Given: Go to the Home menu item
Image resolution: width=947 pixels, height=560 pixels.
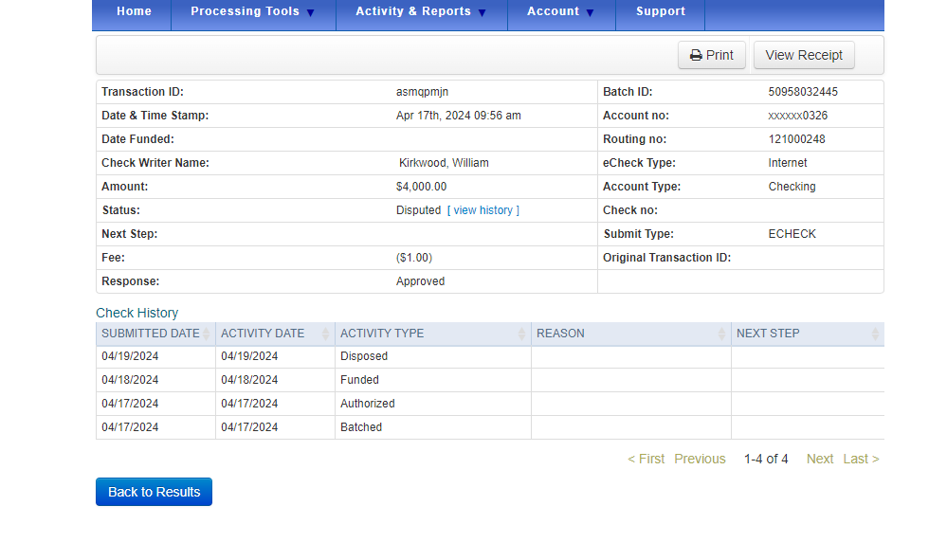Looking at the screenshot, I should pos(134,11).
